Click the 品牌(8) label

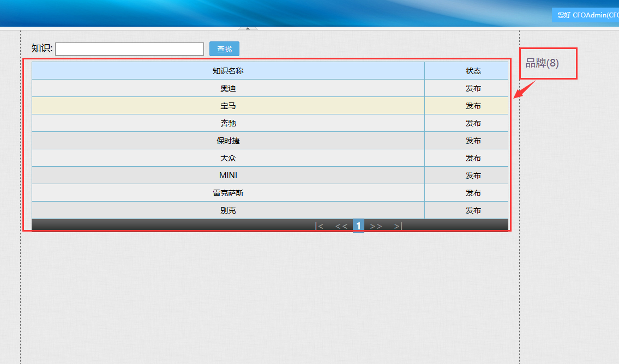point(542,63)
